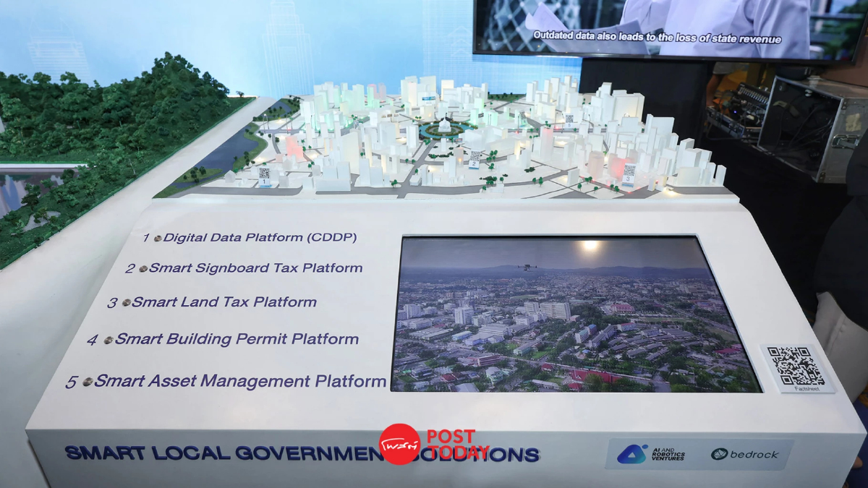Push the round button beside Smart Signboard Tax Platform
This screenshot has height=488, width=868.
143,268
